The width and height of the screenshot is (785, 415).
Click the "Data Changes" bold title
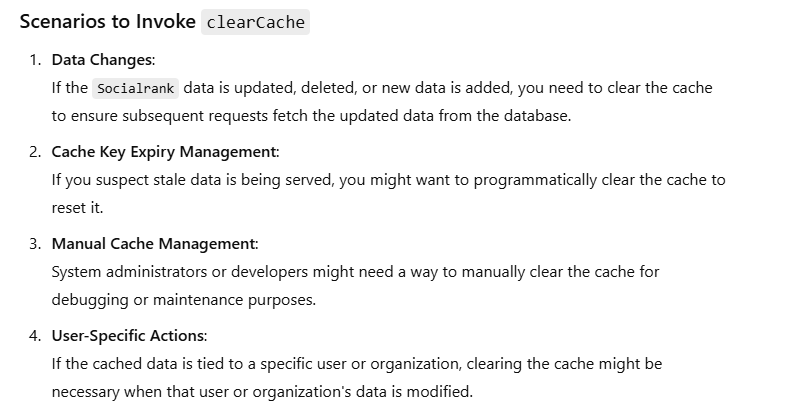point(103,60)
